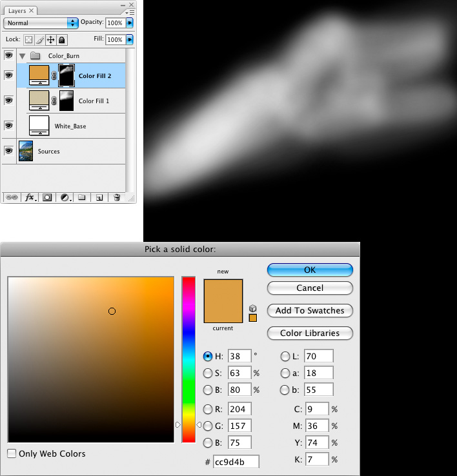Hide the Color Fill 2 layer
This screenshot has width=457, height=476.
pyautogui.click(x=8, y=75)
